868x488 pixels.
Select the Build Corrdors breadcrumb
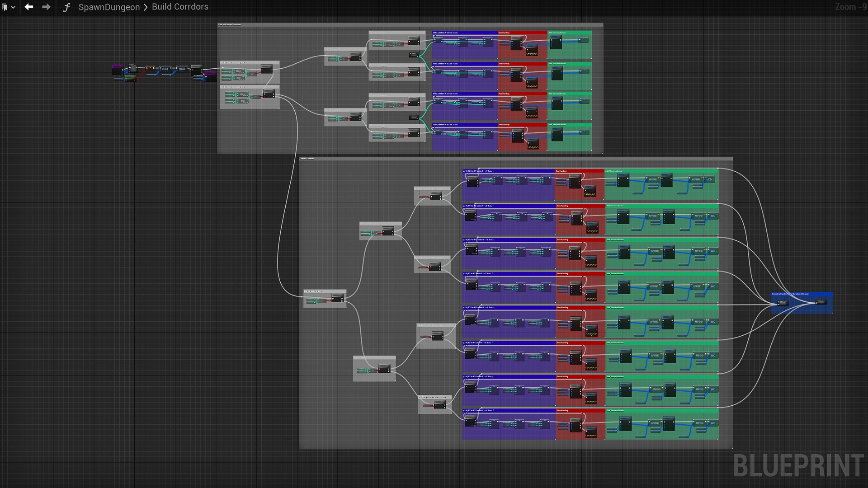(180, 7)
